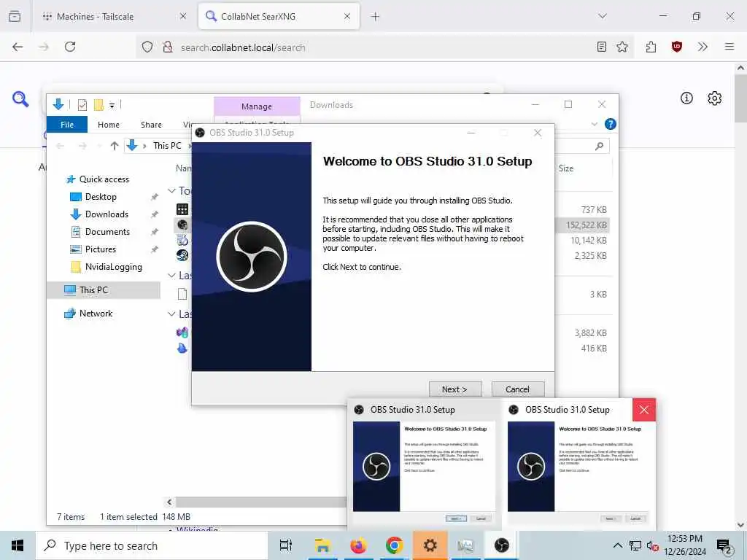
Task: Cancel the OBS Studio 31.0 Setup
Action: tap(517, 389)
